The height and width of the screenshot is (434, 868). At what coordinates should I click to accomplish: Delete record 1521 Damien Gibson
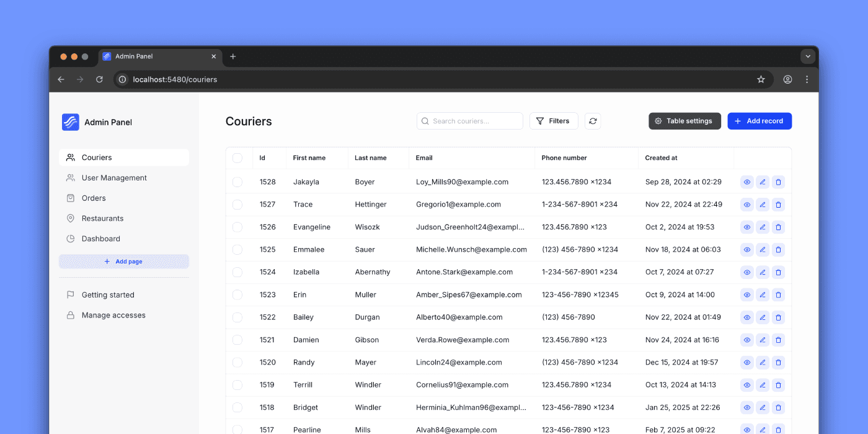(778, 340)
